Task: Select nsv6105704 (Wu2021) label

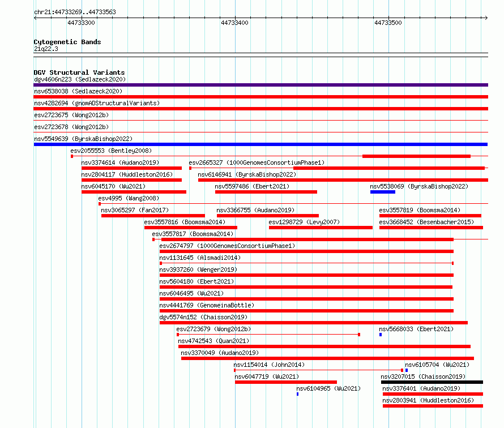Action: pyautogui.click(x=437, y=365)
